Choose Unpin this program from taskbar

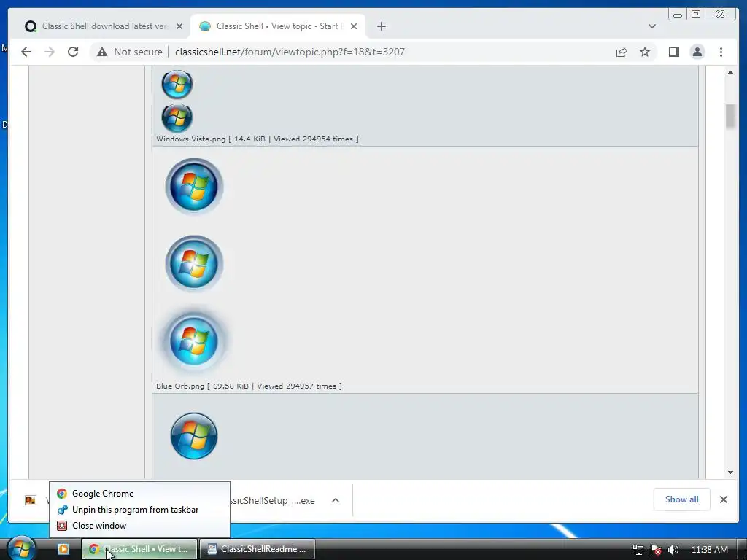pos(139,510)
